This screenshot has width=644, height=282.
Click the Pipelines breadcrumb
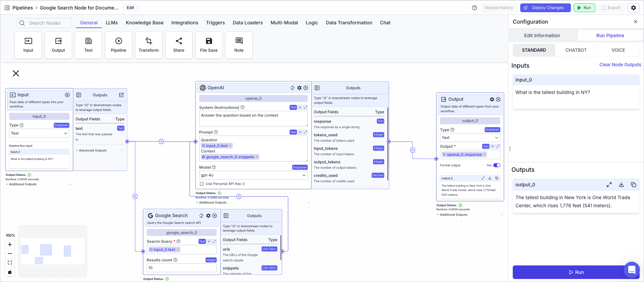23,8
